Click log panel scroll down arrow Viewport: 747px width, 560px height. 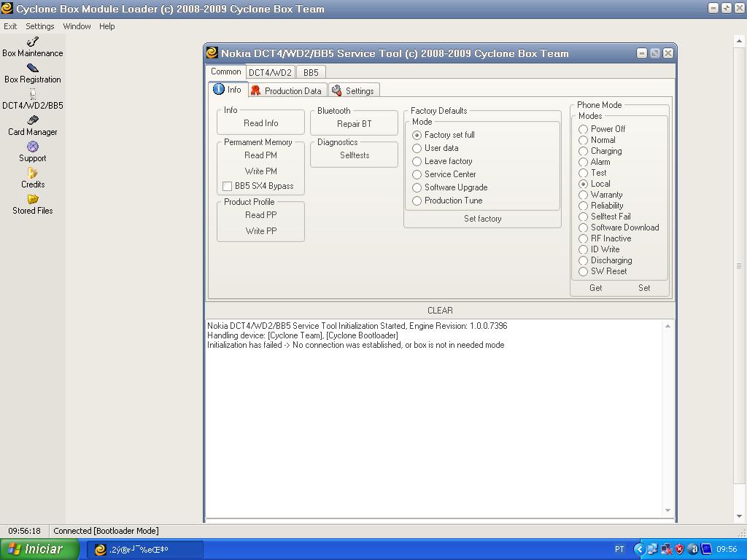(667, 510)
